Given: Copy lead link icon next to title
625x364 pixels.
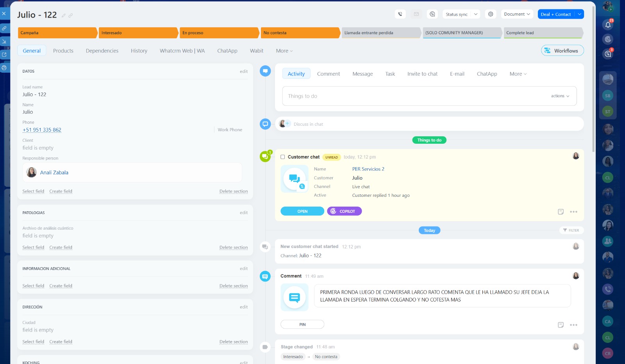Looking at the screenshot, I should (71, 16).
